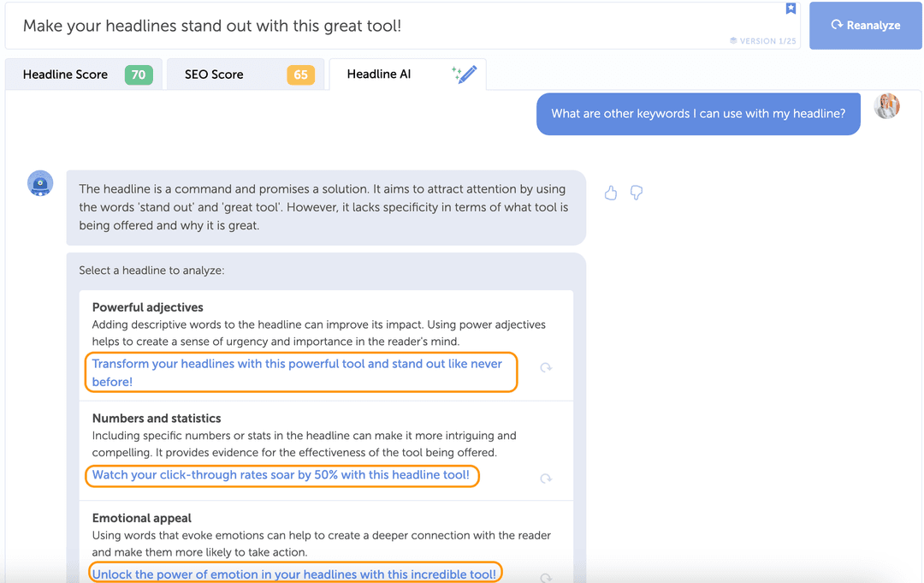The height and width of the screenshot is (583, 924).
Task: Open the Headline AI tab
Action: [x=379, y=74]
